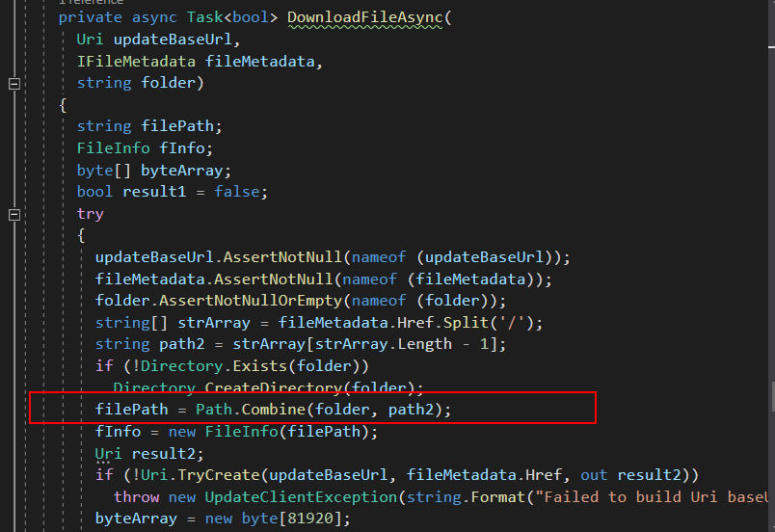Click the try keyword

pos(90,214)
